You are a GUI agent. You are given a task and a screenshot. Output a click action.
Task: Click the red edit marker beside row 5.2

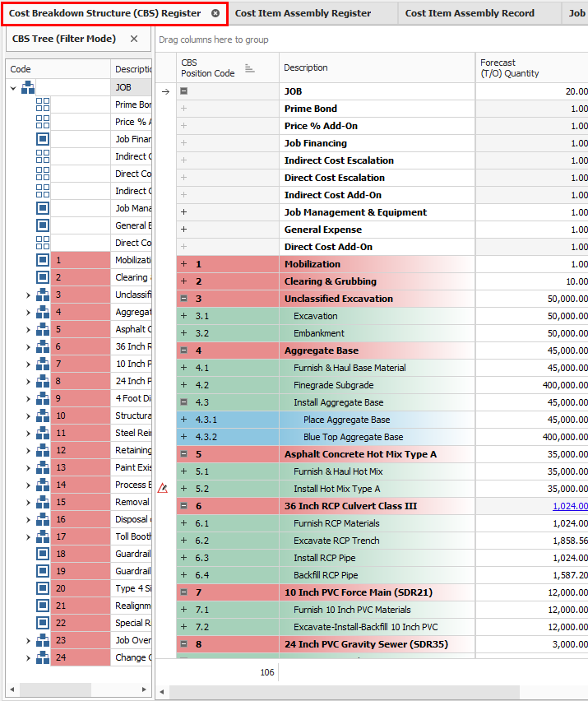pyautogui.click(x=163, y=489)
